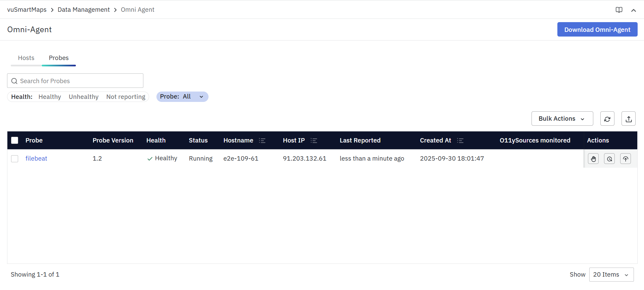Screen dimensions: 644x290
Task: Open the 20 Items page size dropdown
Action: click(x=611, y=275)
